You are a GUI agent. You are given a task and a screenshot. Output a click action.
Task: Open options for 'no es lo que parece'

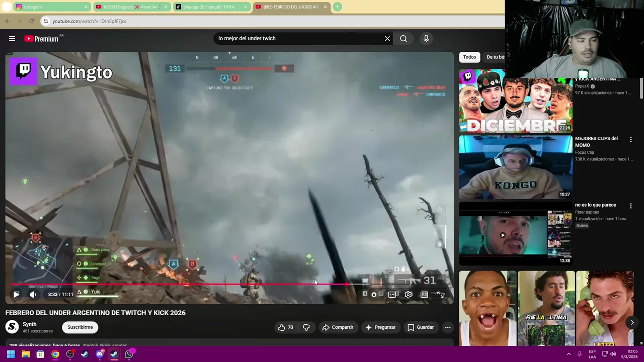point(630,206)
